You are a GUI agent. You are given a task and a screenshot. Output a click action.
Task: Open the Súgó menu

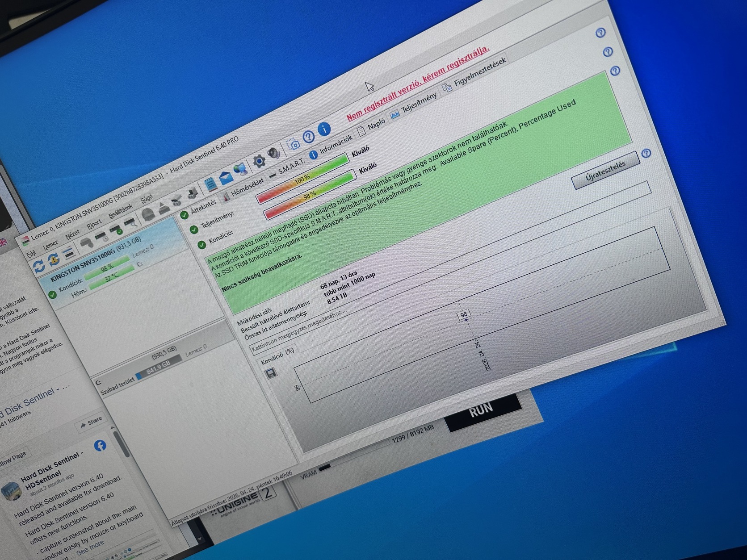coord(147,198)
